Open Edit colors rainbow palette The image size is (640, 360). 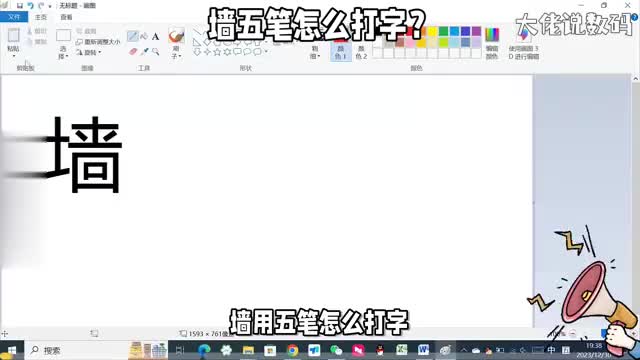(x=492, y=35)
